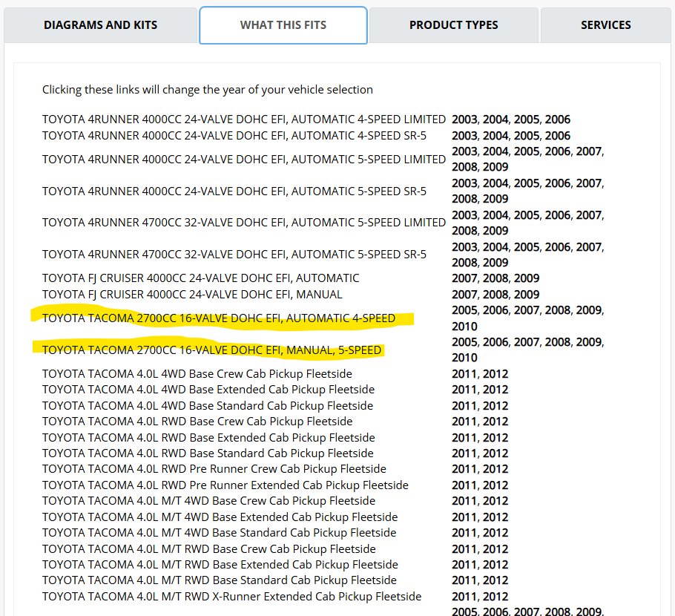Click 2008 for Tacoma 2700CC Automatic 4-Speed

(x=558, y=310)
